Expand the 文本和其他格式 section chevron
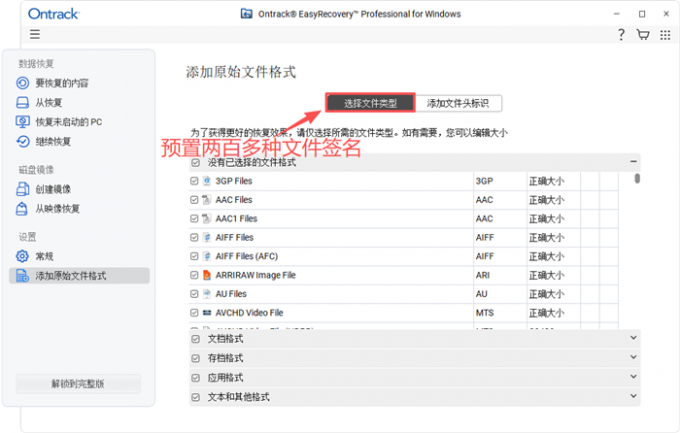 tap(633, 396)
